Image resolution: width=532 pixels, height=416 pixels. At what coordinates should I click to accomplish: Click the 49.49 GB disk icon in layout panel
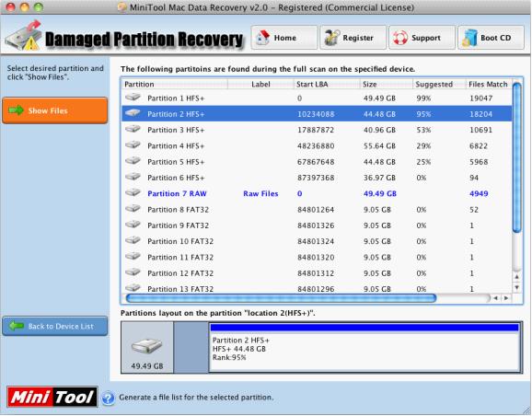pyautogui.click(x=147, y=346)
